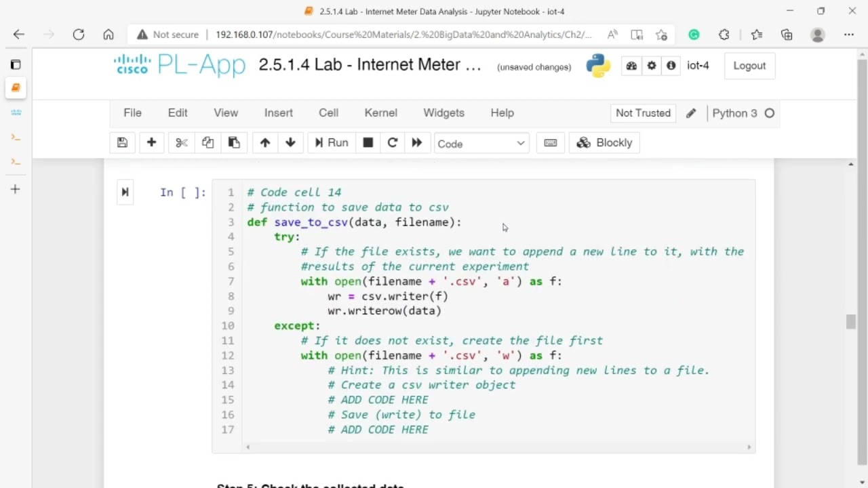Open the File menu
The height and width of the screenshot is (488, 868).
click(132, 113)
